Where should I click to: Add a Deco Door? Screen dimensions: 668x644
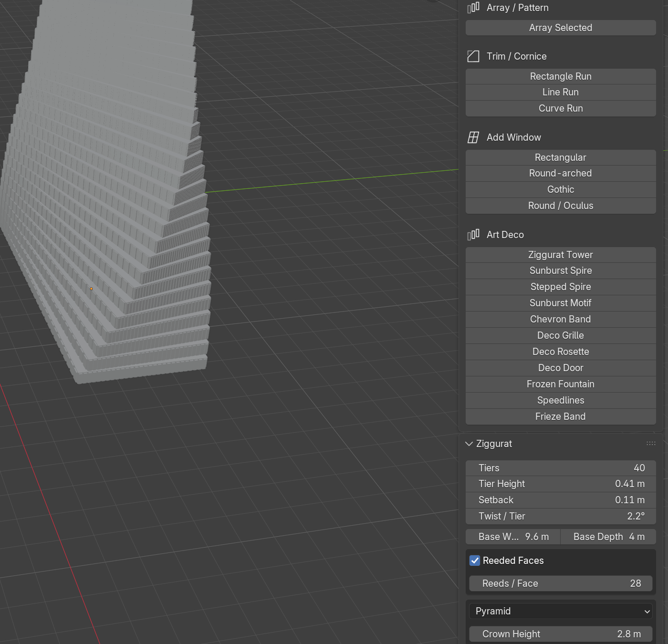point(561,368)
